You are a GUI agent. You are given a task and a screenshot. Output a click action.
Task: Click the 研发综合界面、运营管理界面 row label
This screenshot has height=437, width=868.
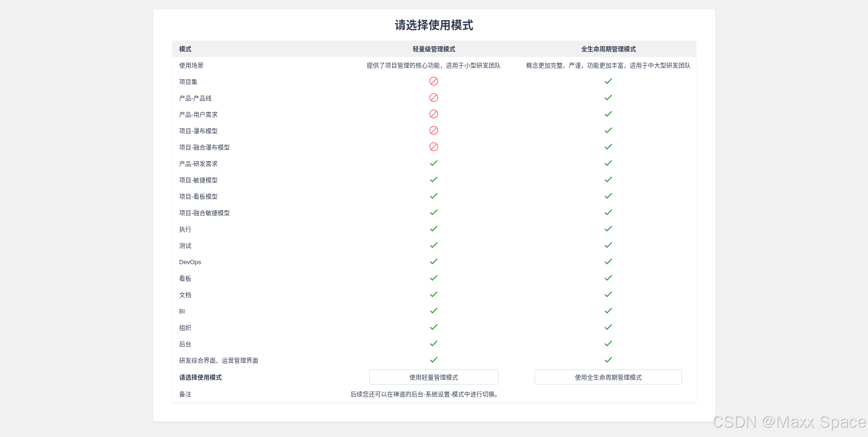(219, 361)
